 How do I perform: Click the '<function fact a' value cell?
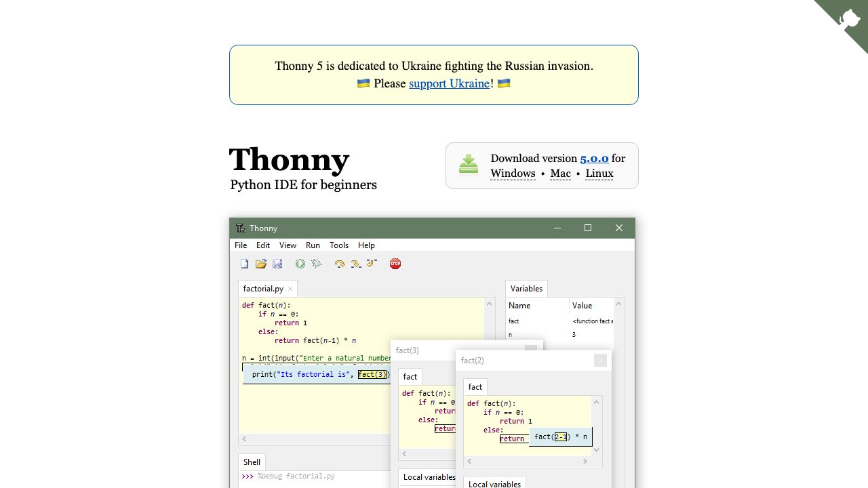click(593, 321)
